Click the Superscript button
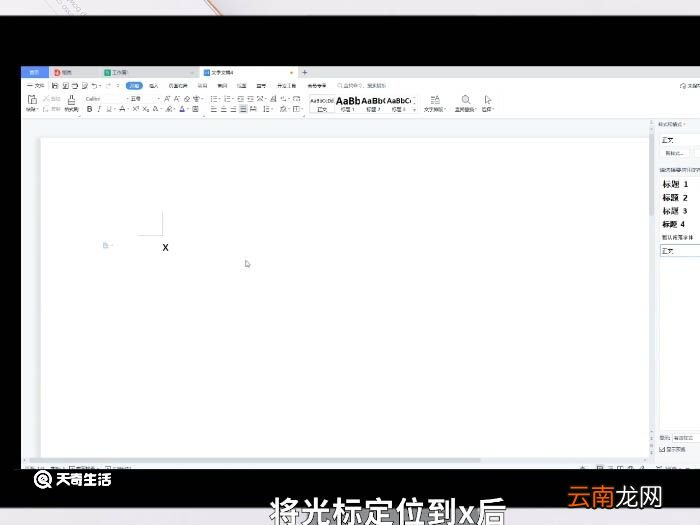Viewport: 700px width, 525px height. point(136,109)
